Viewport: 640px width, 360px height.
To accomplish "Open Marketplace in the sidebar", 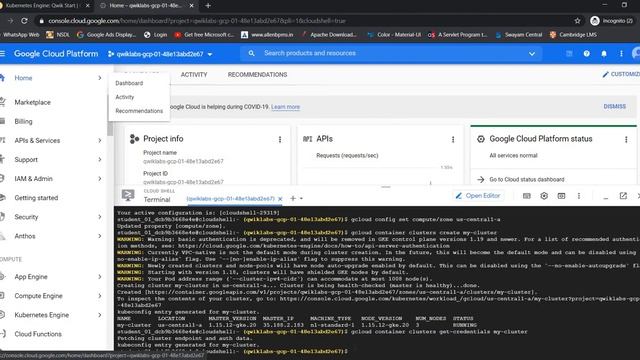I will click(x=32, y=102).
